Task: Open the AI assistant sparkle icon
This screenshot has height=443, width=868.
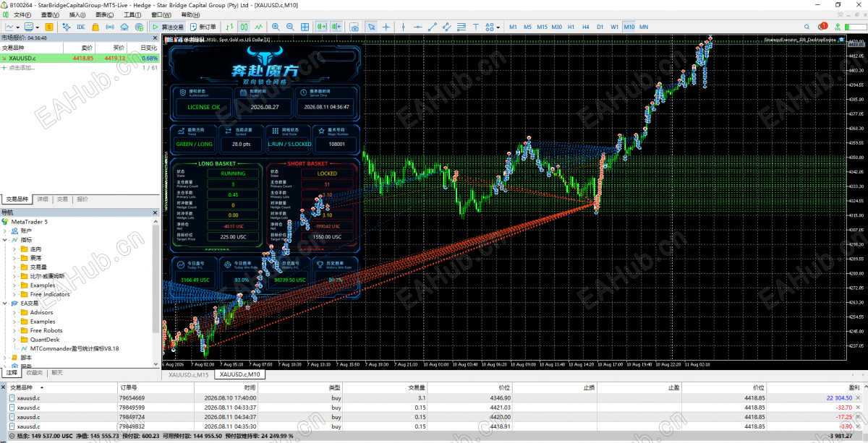Action: click(x=66, y=27)
